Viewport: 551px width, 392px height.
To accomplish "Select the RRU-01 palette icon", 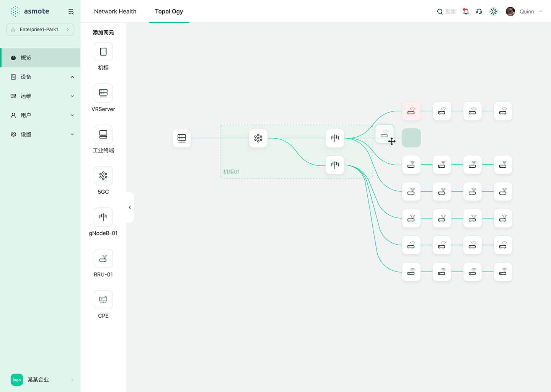I will pos(103,258).
